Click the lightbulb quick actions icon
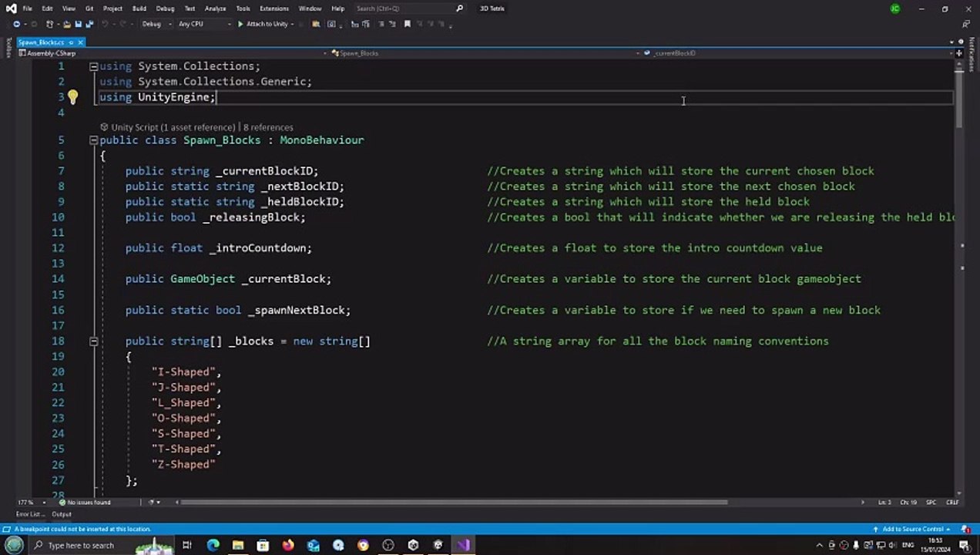Image resolution: width=980 pixels, height=555 pixels. [72, 97]
